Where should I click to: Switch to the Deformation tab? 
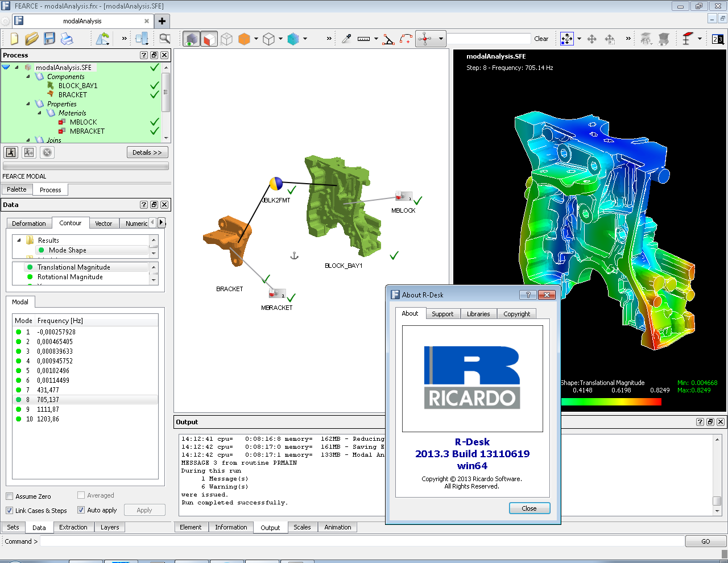pyautogui.click(x=29, y=223)
